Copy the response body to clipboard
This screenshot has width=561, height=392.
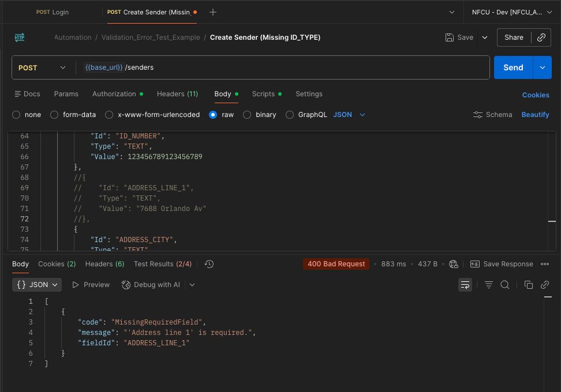pos(528,285)
